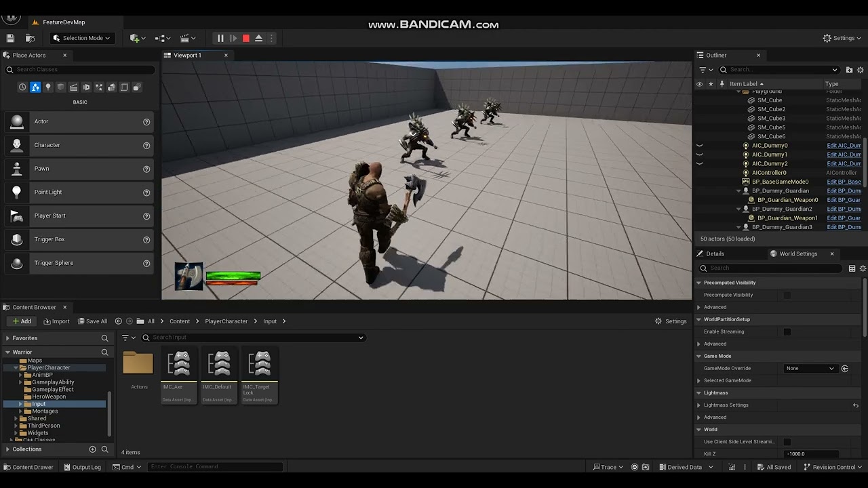This screenshot has height=488, width=868.
Task: Select the All Classes category icon
Action: coord(136,87)
